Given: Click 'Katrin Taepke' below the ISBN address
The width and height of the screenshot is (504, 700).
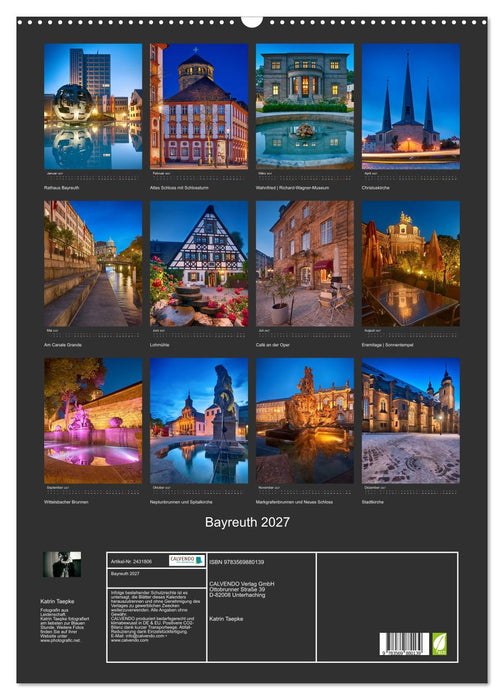Looking at the screenshot, I should point(226,619).
